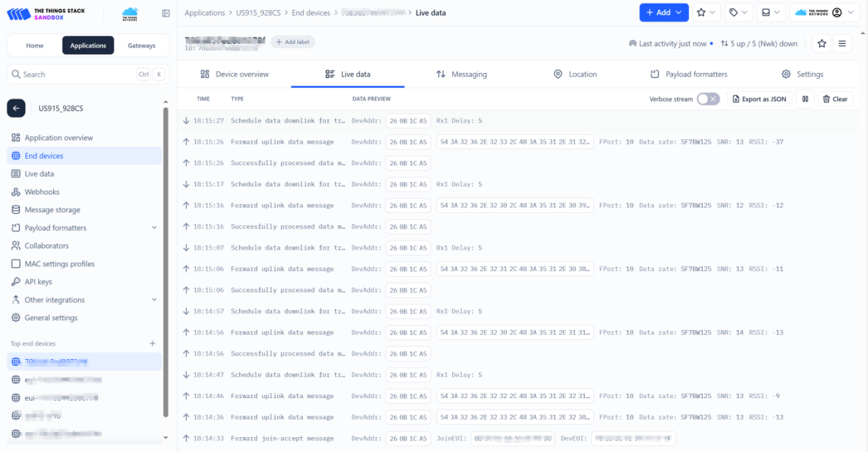Select the Live data tab
Viewport: 868px width, 452px height.
348,74
